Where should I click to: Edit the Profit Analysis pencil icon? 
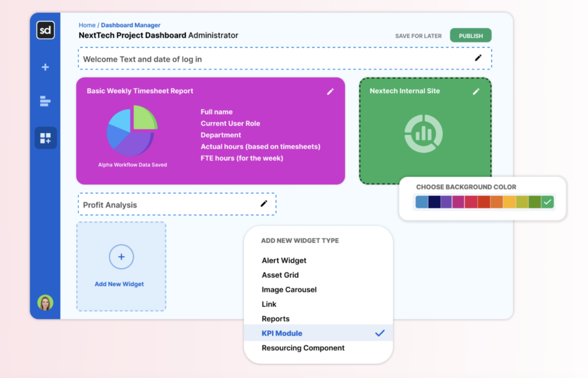pyautogui.click(x=264, y=203)
